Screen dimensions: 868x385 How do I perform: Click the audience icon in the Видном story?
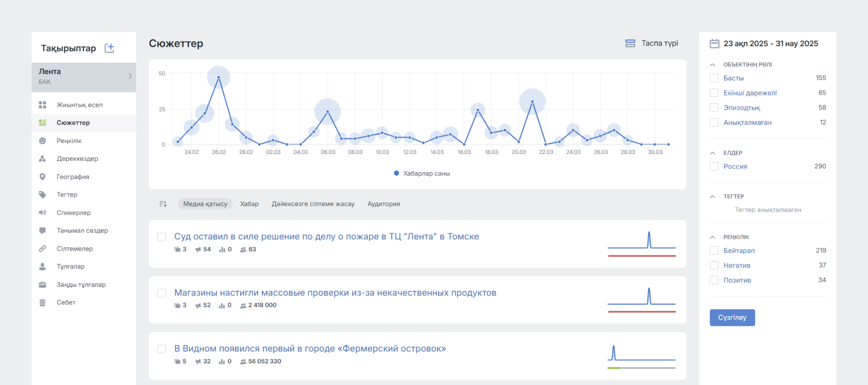[x=243, y=361]
